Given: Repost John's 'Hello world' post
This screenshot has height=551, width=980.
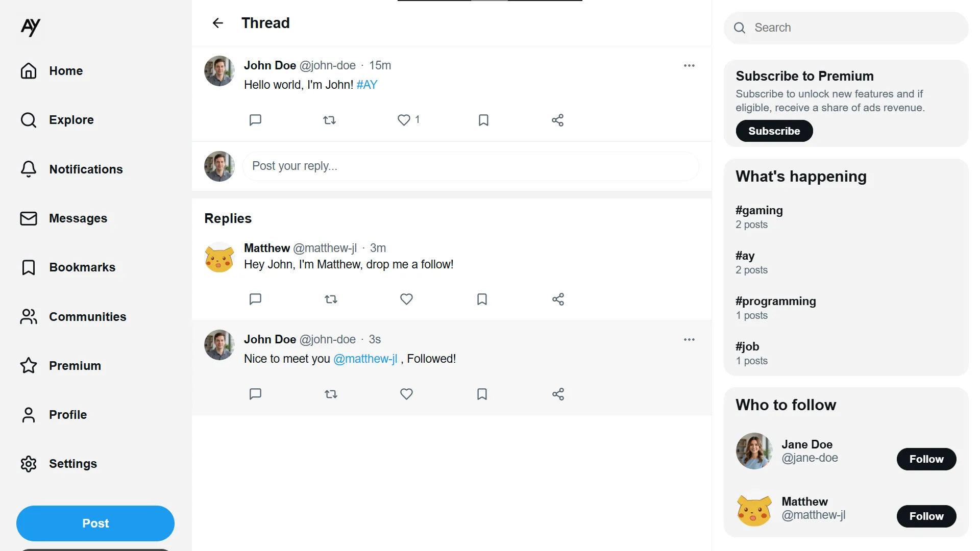Looking at the screenshot, I should tap(330, 120).
